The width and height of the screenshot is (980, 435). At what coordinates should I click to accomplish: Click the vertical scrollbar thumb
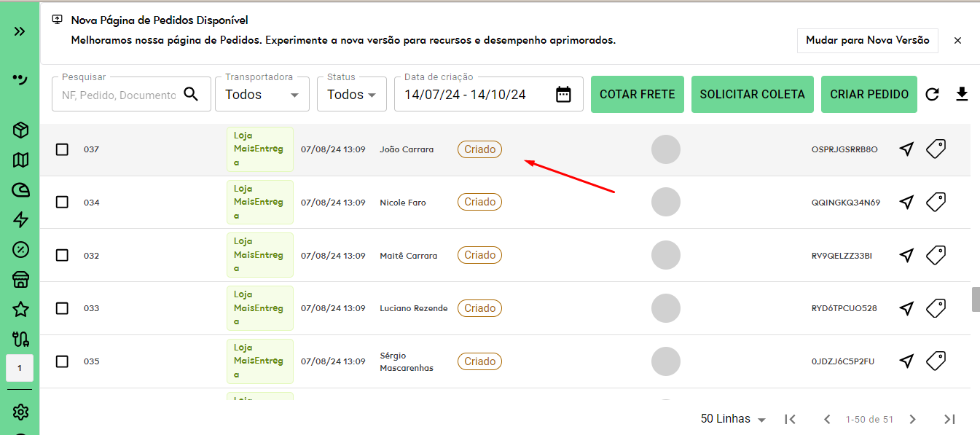pyautogui.click(x=976, y=299)
